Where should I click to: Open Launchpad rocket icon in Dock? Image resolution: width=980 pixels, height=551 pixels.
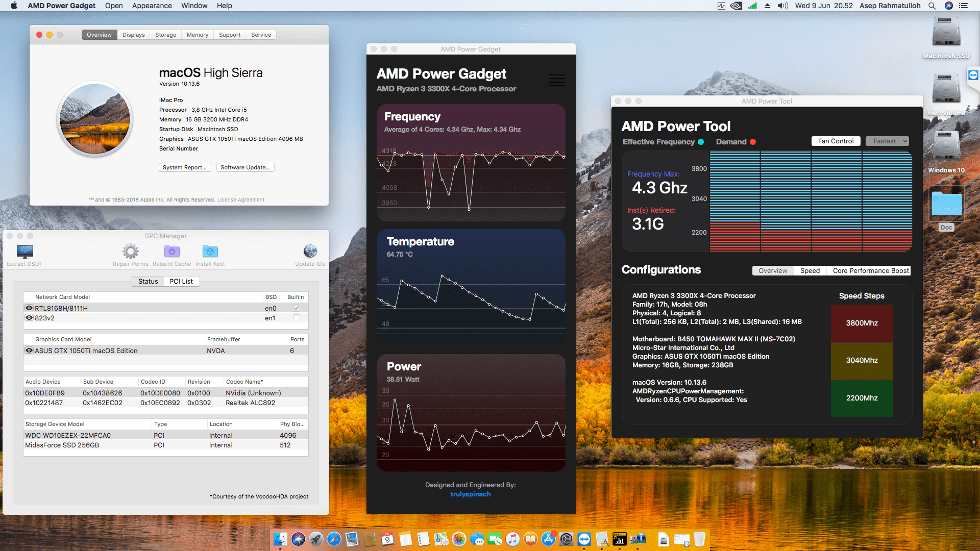click(316, 539)
